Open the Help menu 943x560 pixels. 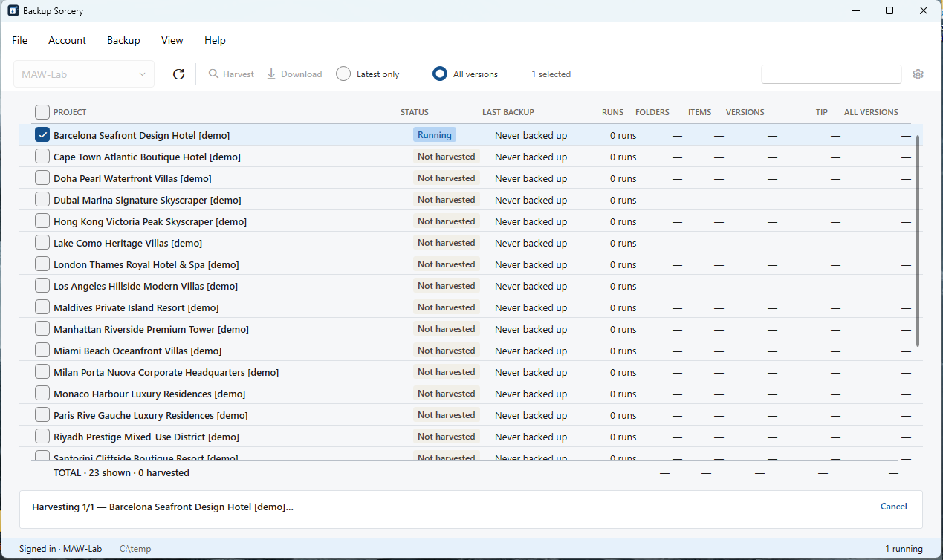tap(215, 40)
